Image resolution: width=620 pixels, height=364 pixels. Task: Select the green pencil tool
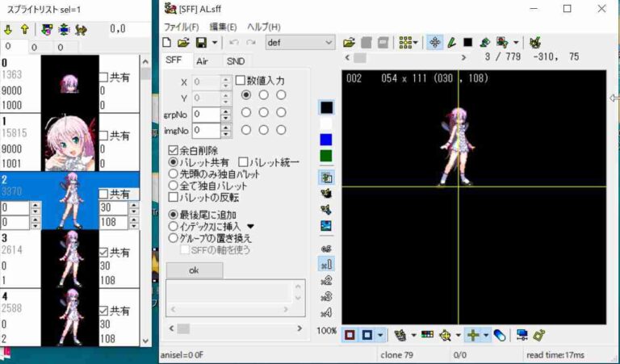[x=451, y=43]
